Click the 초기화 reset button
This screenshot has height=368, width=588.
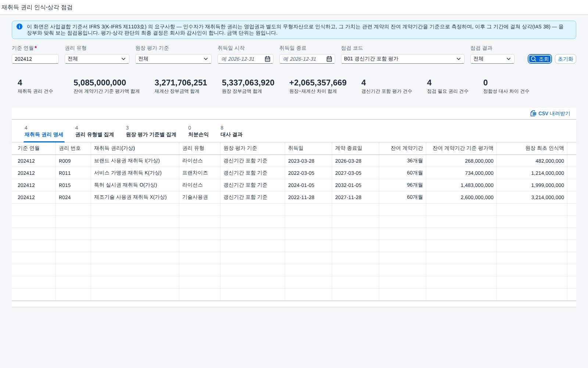[565, 59]
